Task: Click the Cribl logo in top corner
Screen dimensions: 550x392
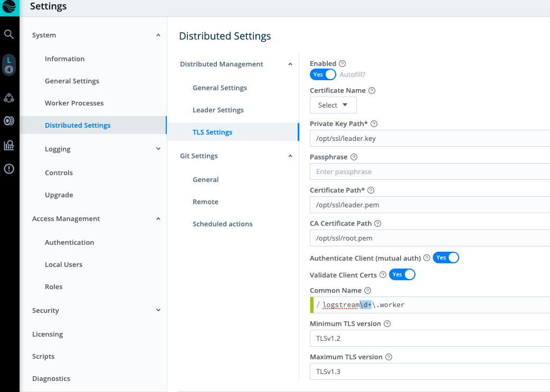Action: [8, 7]
